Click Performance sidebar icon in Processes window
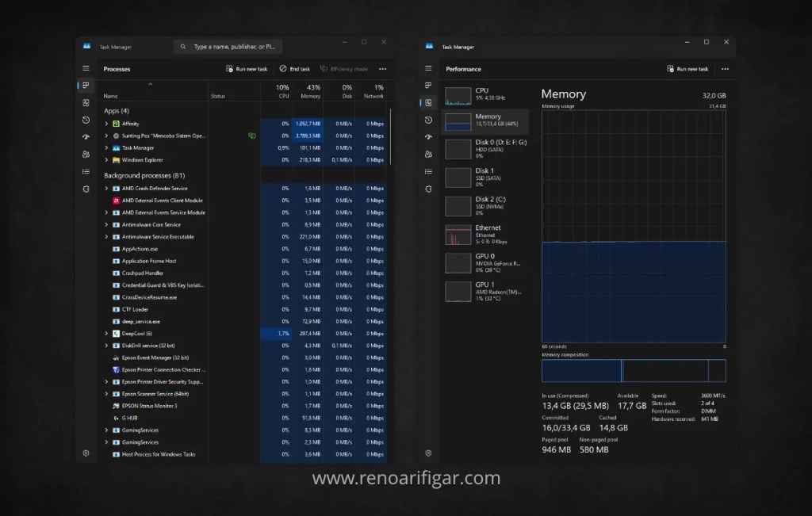 tap(86, 102)
